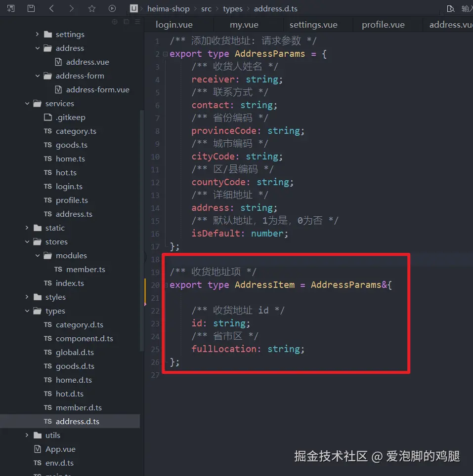Click the Run play icon
473x476 pixels.
[112, 8]
